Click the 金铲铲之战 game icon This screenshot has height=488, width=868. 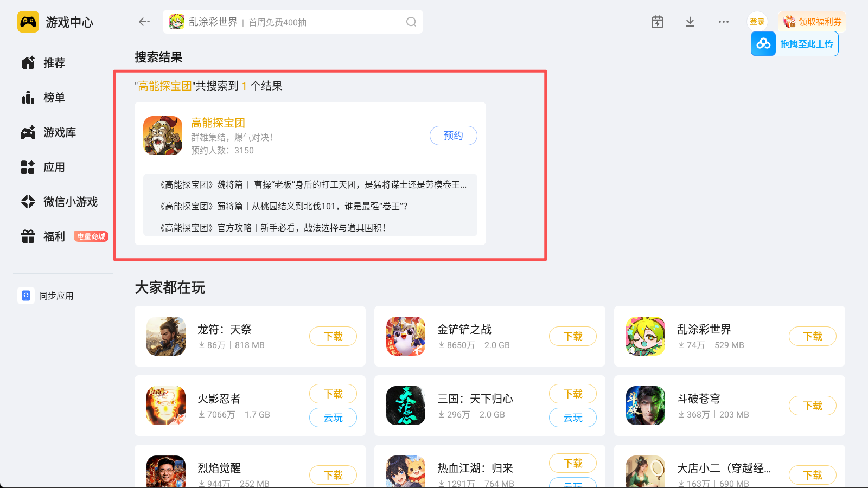pyautogui.click(x=406, y=336)
